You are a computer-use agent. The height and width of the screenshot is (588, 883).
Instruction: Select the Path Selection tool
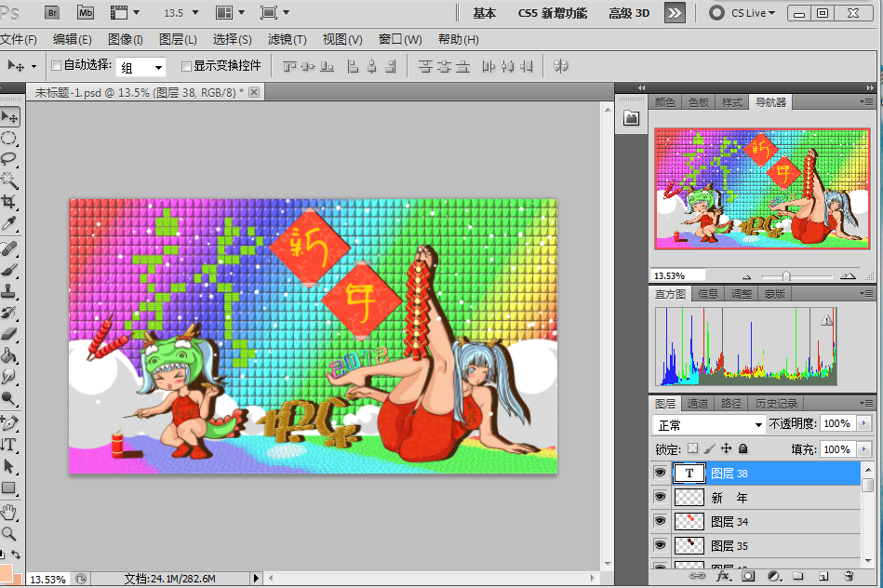click(8, 466)
